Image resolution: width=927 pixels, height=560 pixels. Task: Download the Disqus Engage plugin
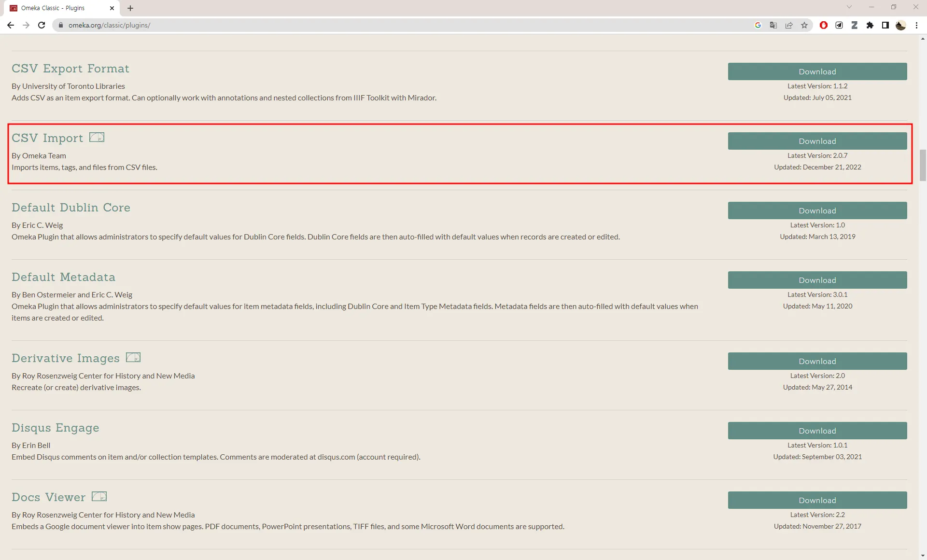pos(817,431)
